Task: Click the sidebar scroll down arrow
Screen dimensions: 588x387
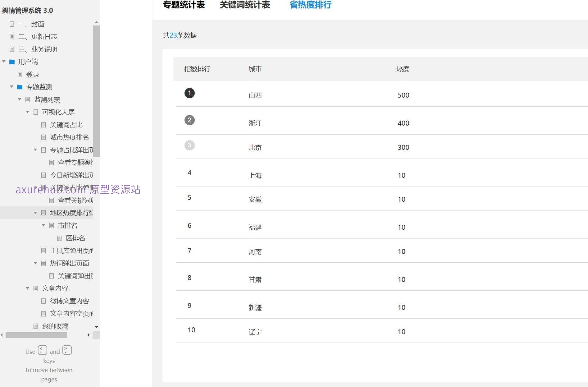Action: pos(96,327)
